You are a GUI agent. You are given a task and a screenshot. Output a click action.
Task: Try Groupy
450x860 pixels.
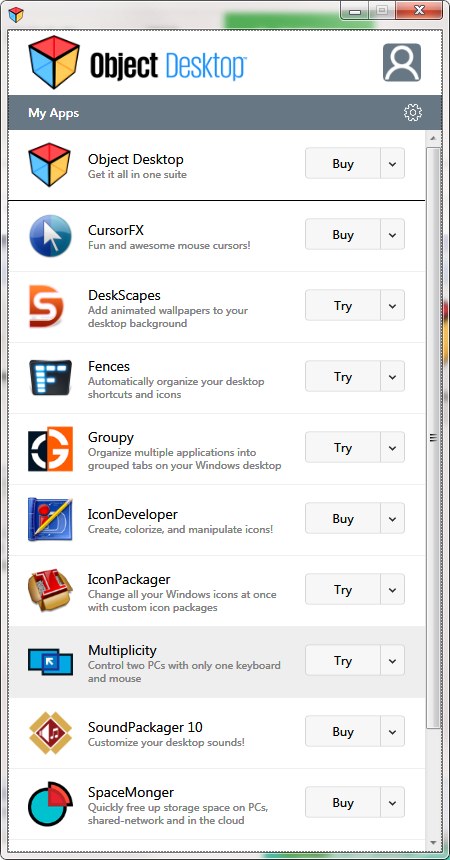[343, 448]
